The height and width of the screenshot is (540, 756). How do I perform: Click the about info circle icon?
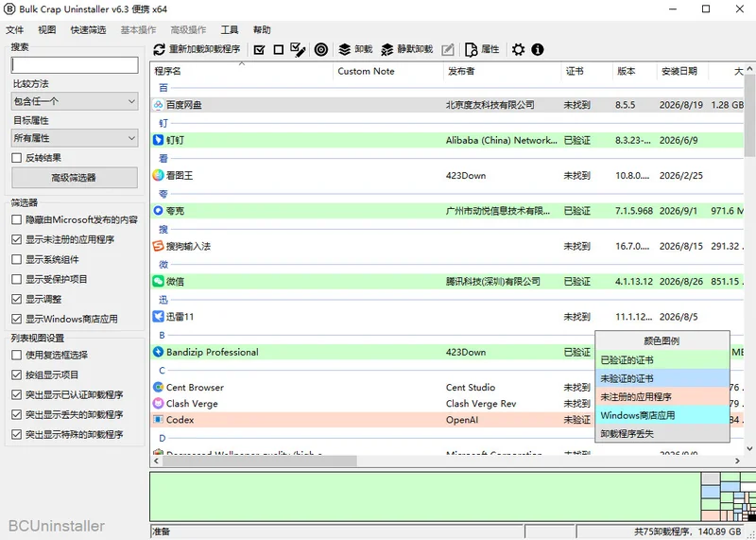538,50
